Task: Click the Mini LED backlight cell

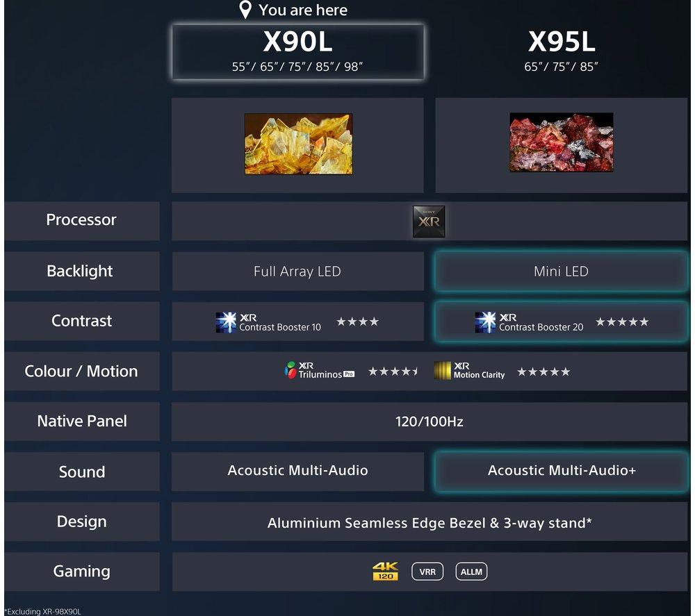Action: (x=561, y=271)
